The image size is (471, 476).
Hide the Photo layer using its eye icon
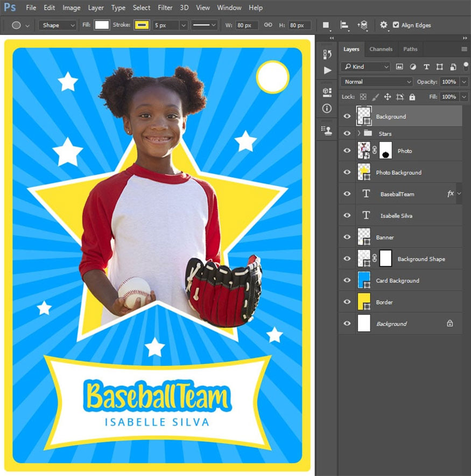click(347, 151)
